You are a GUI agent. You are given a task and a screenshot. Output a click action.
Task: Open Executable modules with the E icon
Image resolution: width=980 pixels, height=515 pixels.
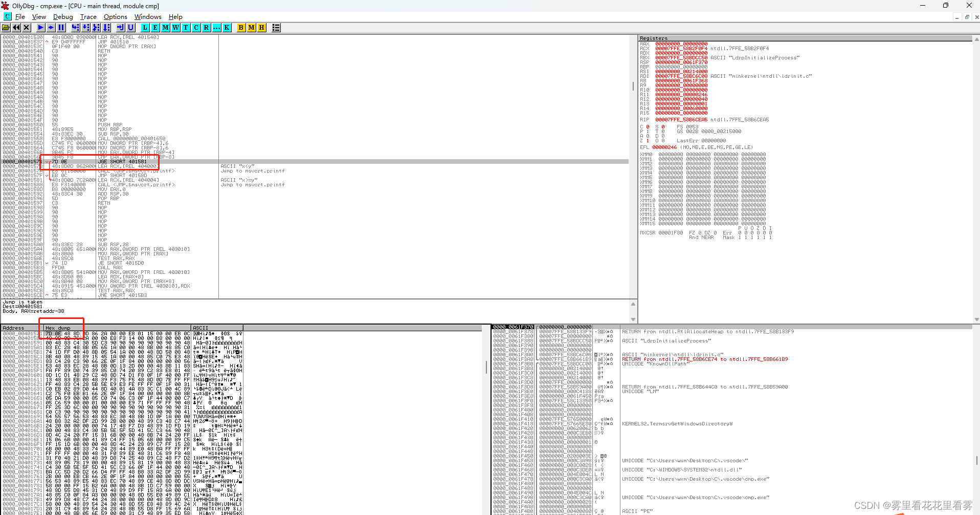155,28
